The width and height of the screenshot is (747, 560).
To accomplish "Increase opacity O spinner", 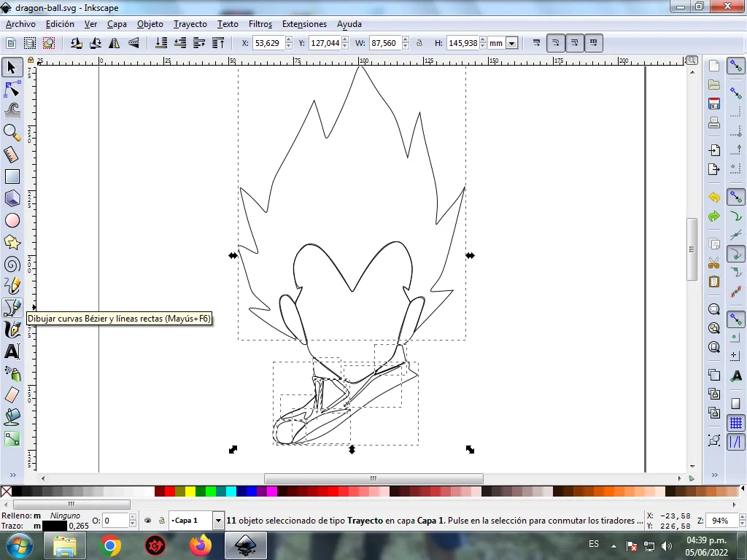I will point(133,517).
